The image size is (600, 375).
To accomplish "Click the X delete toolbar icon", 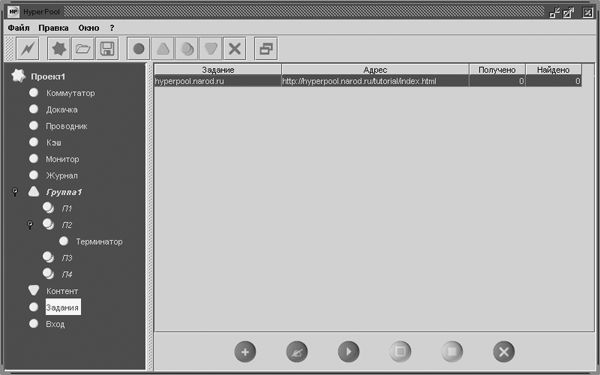I will pyautogui.click(x=235, y=49).
